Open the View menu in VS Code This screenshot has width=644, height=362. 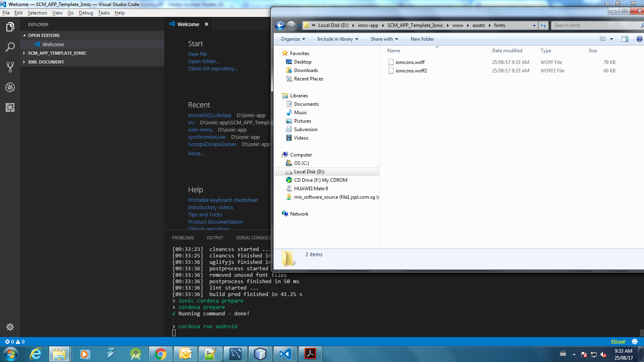tap(58, 13)
